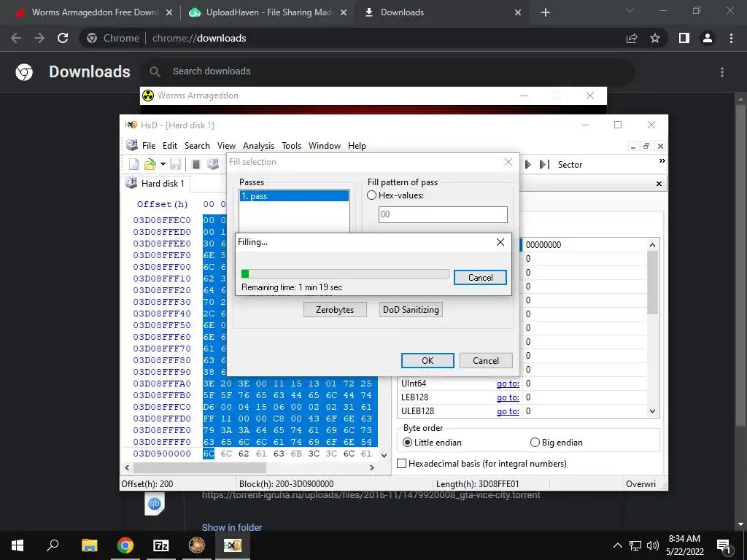This screenshot has height=560, width=747.
Task: Click the Sector label in toolbar
Action: coord(570,165)
